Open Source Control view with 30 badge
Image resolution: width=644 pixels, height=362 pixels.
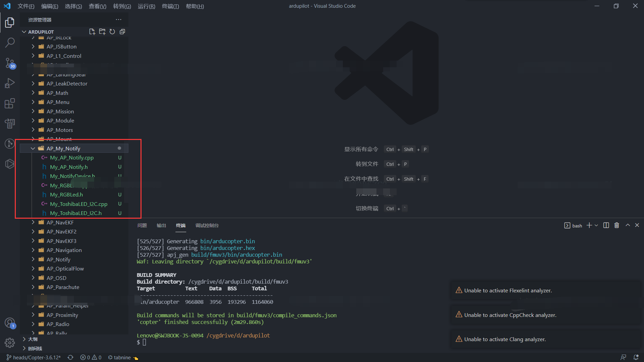[10, 63]
